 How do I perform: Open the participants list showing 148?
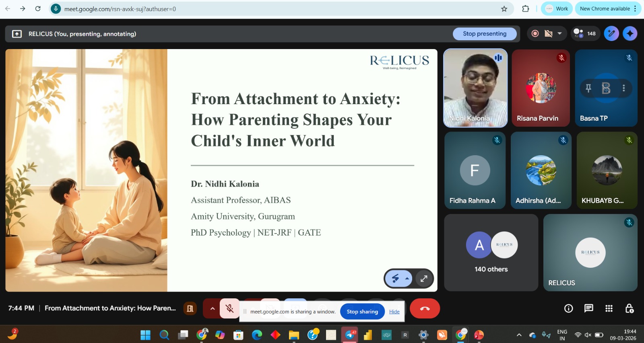click(585, 34)
